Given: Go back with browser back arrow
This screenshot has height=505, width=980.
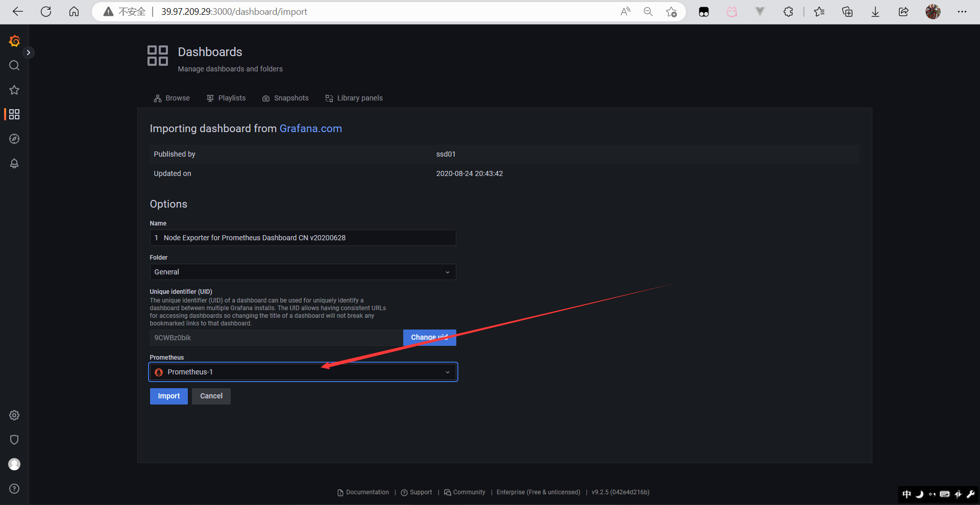Looking at the screenshot, I should [18, 12].
